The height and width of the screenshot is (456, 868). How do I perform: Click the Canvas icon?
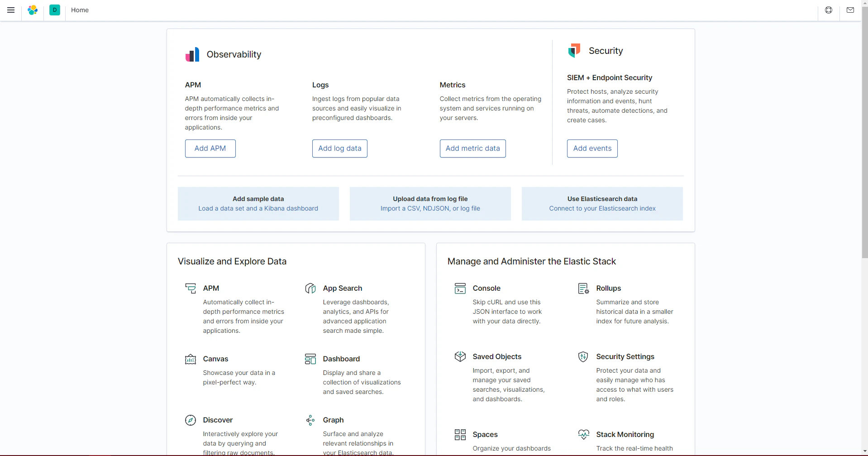[191, 359]
